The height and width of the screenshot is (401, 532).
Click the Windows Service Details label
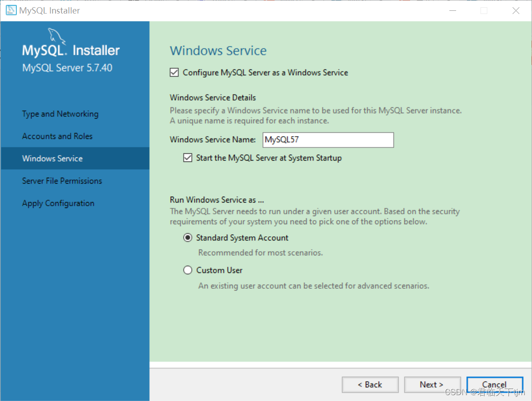pos(213,97)
